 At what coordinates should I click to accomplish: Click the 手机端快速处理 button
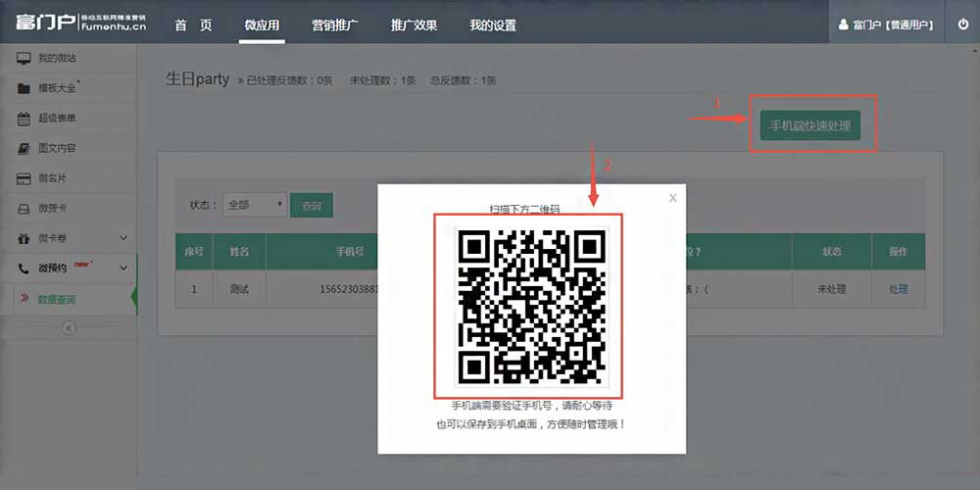(x=810, y=125)
